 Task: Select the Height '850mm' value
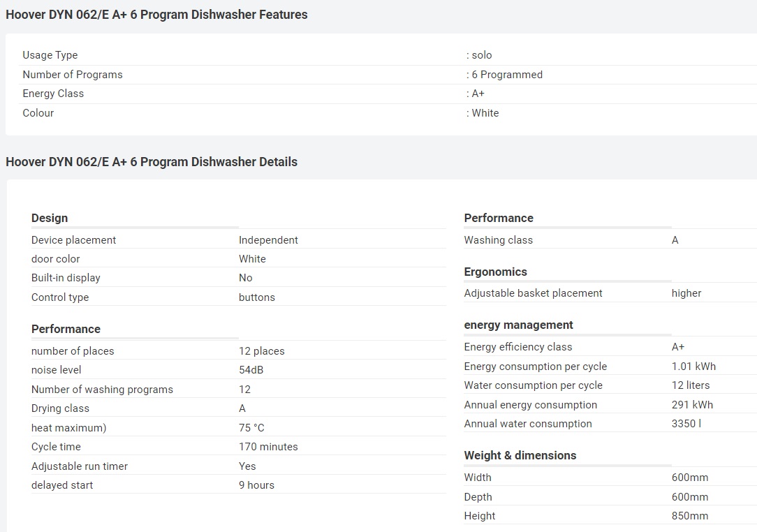pos(689,516)
